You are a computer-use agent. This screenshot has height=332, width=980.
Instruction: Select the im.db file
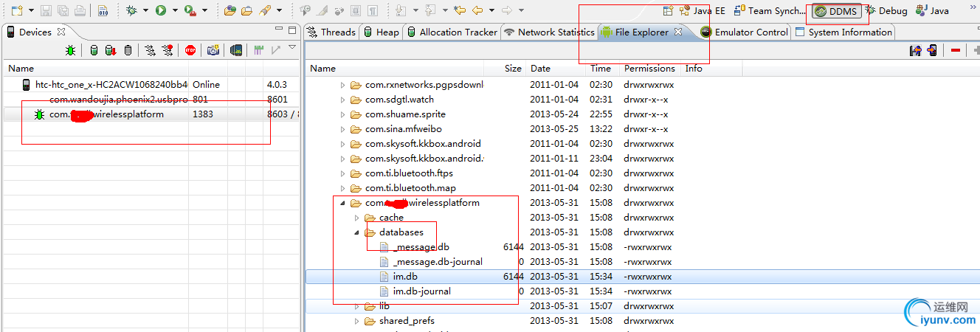[405, 277]
